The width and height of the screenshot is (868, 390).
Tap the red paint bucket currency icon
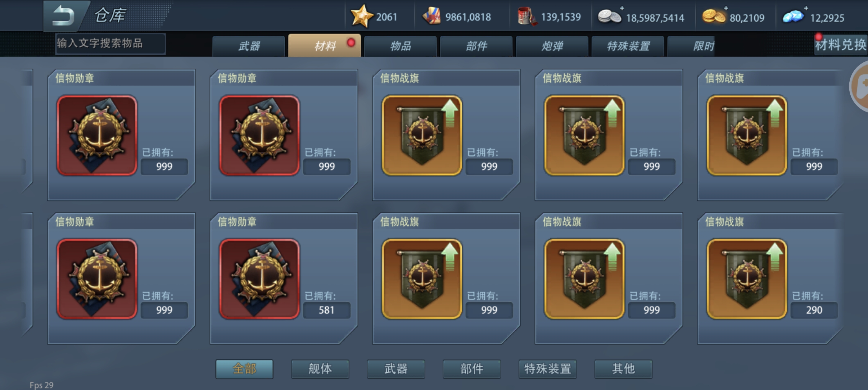(526, 17)
